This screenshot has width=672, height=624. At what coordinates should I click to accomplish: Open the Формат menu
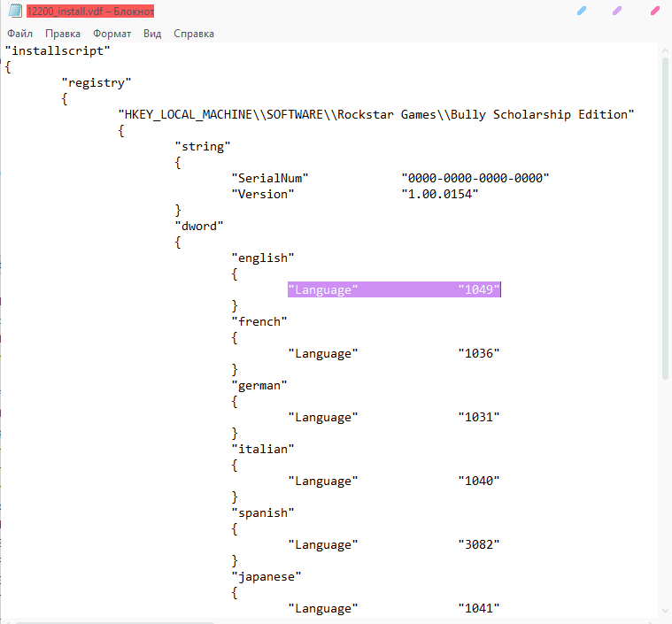point(112,34)
